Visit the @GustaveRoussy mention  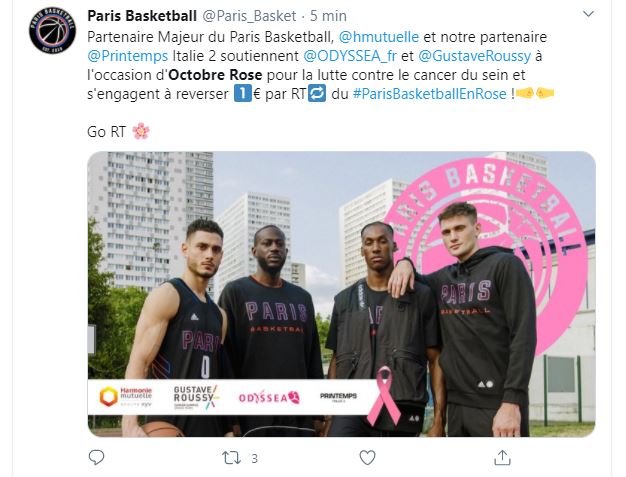coord(475,56)
